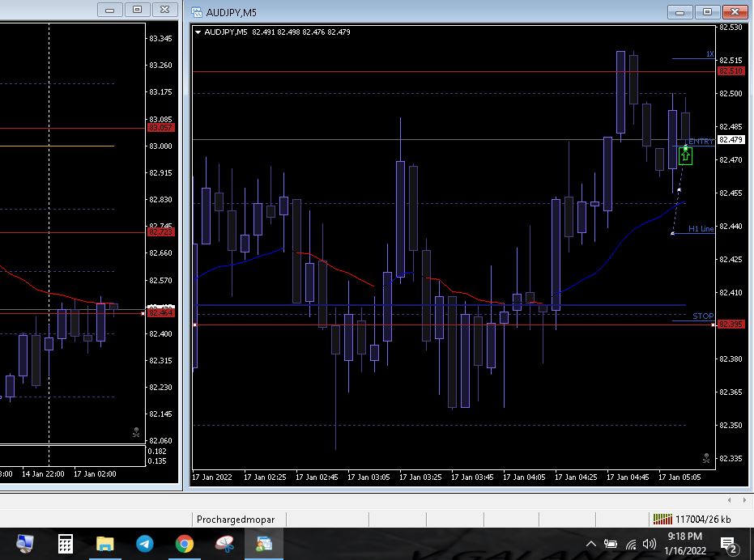Maximize the AUDJPY,M5 chart window

(707, 11)
